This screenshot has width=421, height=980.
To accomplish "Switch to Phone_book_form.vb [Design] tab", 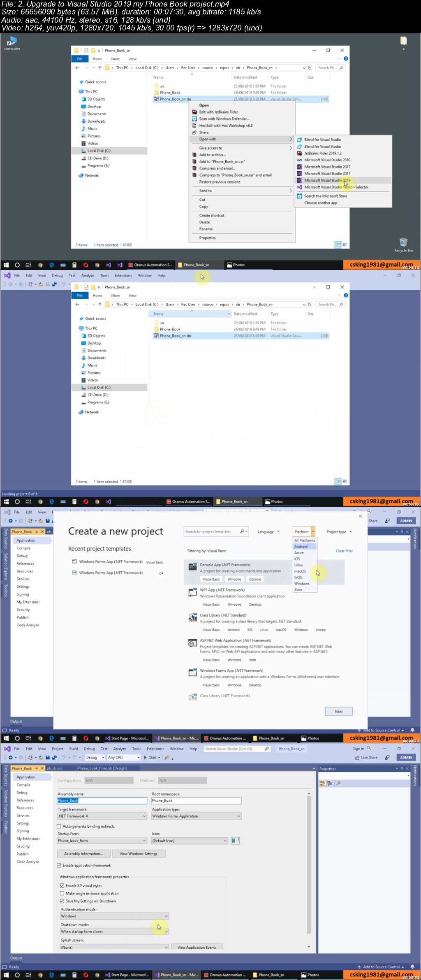I will (x=102, y=768).
